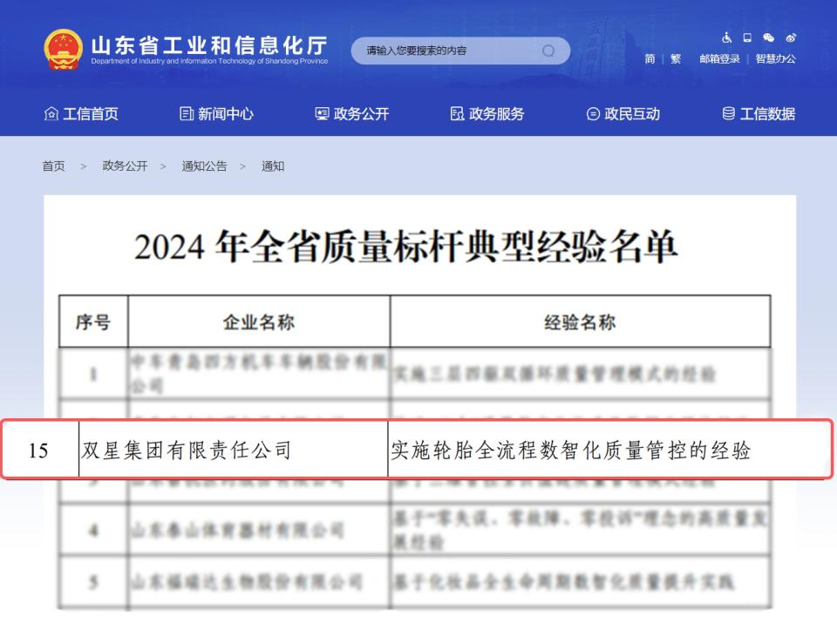
Task: Open the 工信数据 navigation item
Action: click(759, 114)
